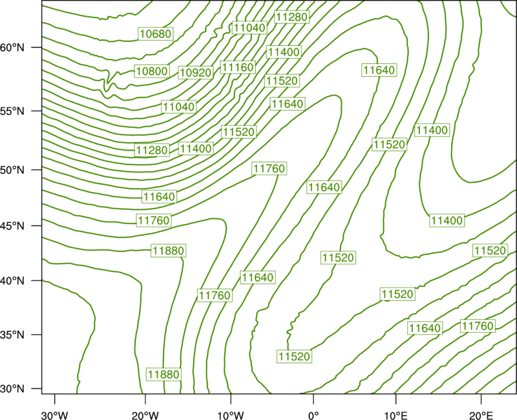Select the 11640 label directly below 11520 near 57°N
Screen dimensions: 517x420
point(287,104)
